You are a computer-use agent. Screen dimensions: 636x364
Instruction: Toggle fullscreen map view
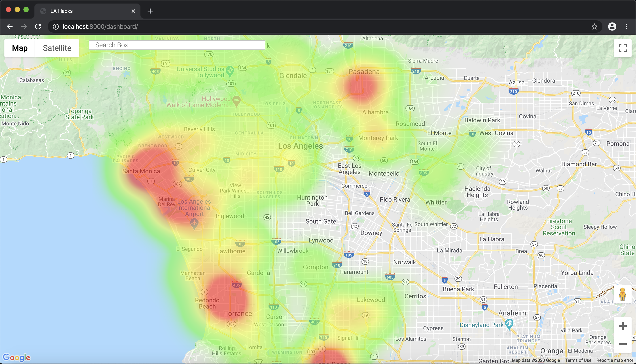click(x=623, y=48)
